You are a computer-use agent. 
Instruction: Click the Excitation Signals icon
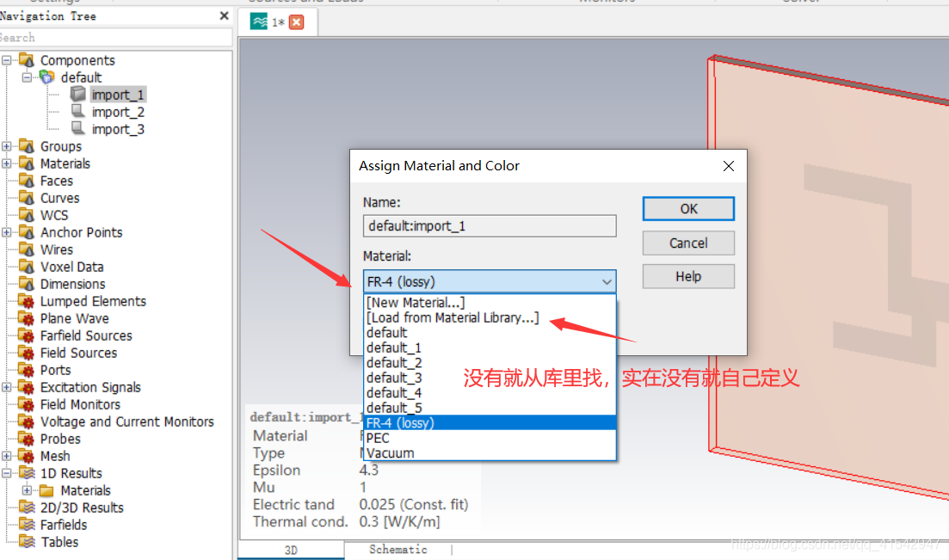(x=27, y=387)
